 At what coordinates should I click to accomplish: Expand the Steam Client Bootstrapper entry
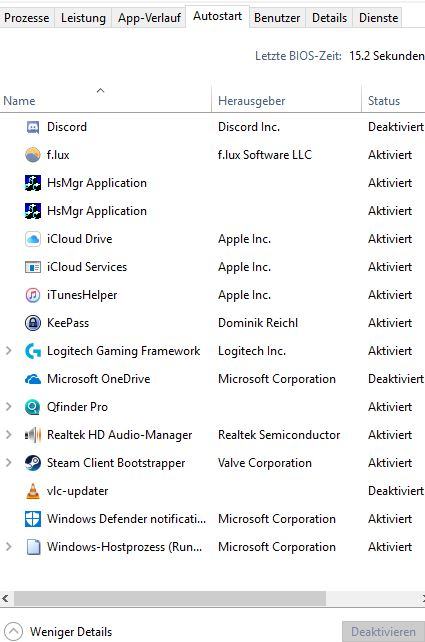8,463
